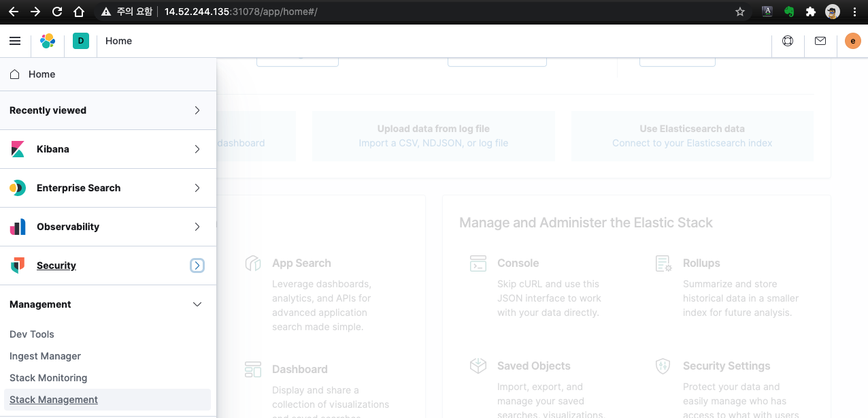Click the Home house icon in sidebar
This screenshot has height=418, width=868.
tap(14, 74)
